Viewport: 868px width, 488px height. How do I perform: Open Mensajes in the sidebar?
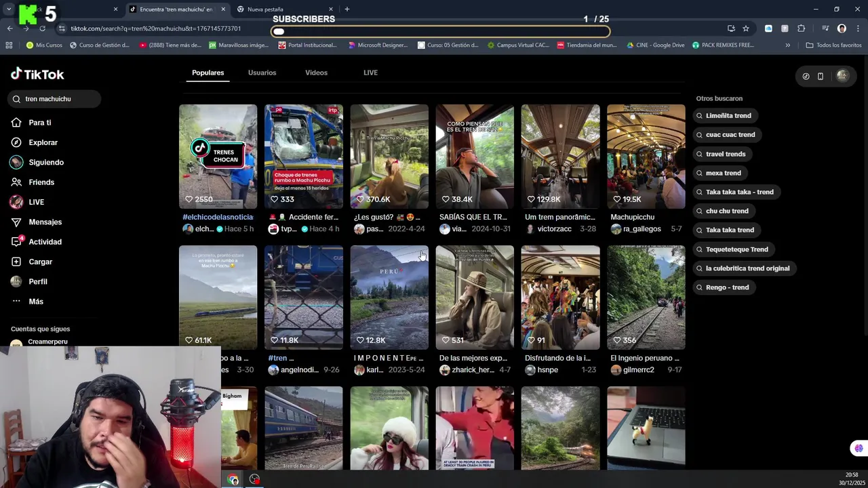click(36, 222)
